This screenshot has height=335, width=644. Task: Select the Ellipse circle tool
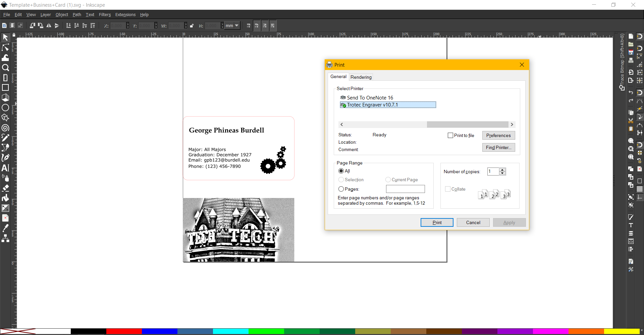click(x=5, y=108)
